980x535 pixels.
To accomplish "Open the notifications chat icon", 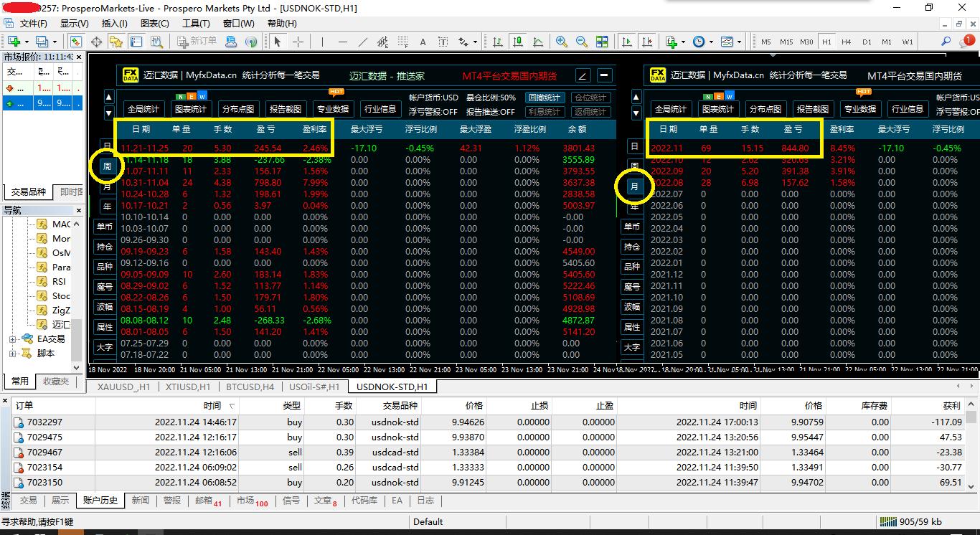I will (x=966, y=42).
